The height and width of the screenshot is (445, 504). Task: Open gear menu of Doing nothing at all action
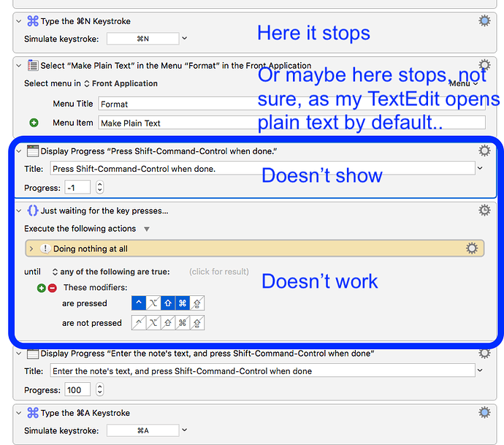[x=472, y=248]
